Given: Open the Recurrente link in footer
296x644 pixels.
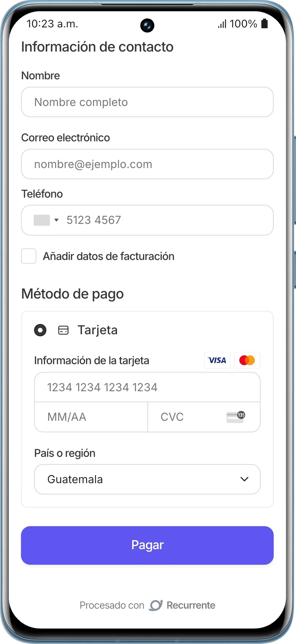Looking at the screenshot, I should point(191,605).
